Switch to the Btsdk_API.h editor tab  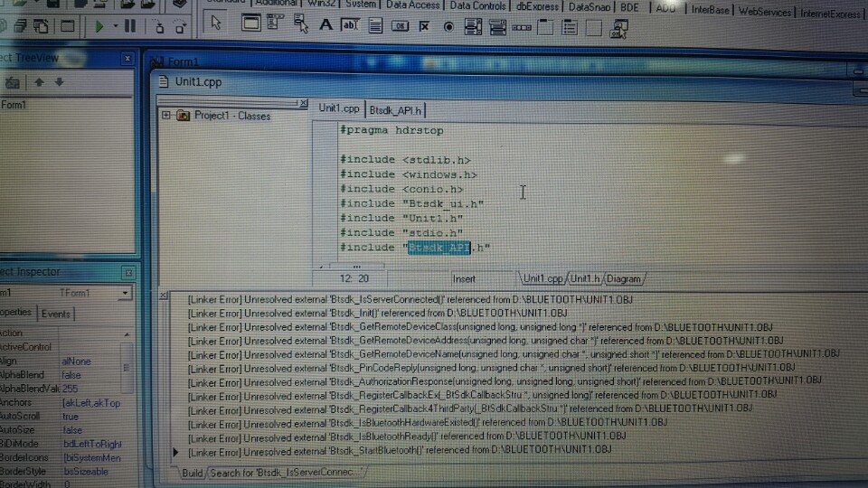396,109
